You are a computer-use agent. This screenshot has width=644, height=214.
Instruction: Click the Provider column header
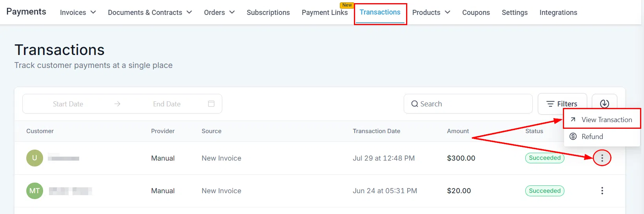point(163,131)
